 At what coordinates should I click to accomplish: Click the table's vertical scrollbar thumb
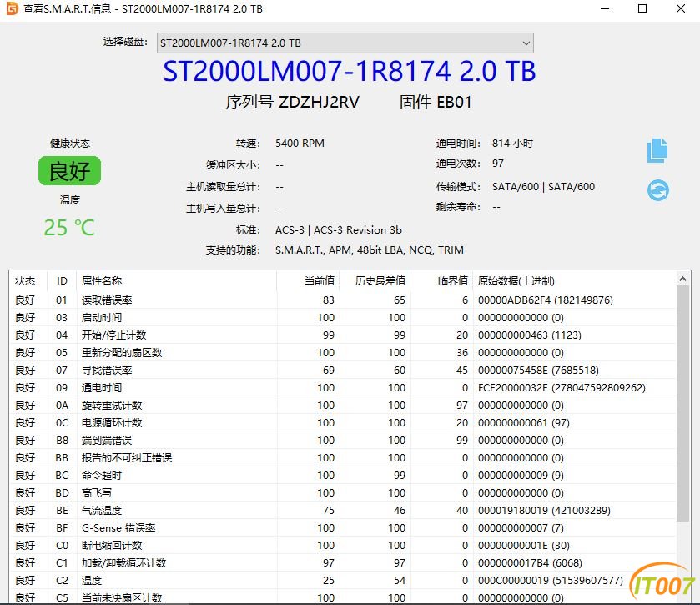click(682, 404)
